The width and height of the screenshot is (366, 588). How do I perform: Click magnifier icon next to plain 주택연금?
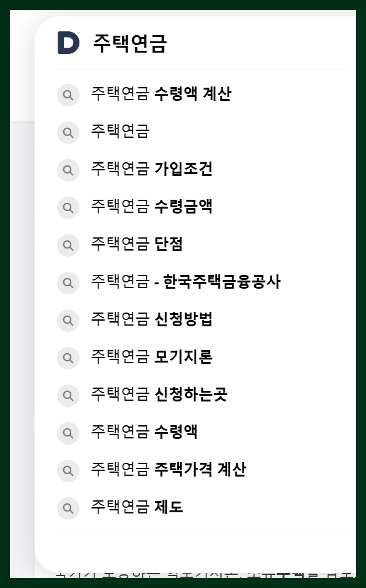coord(68,133)
